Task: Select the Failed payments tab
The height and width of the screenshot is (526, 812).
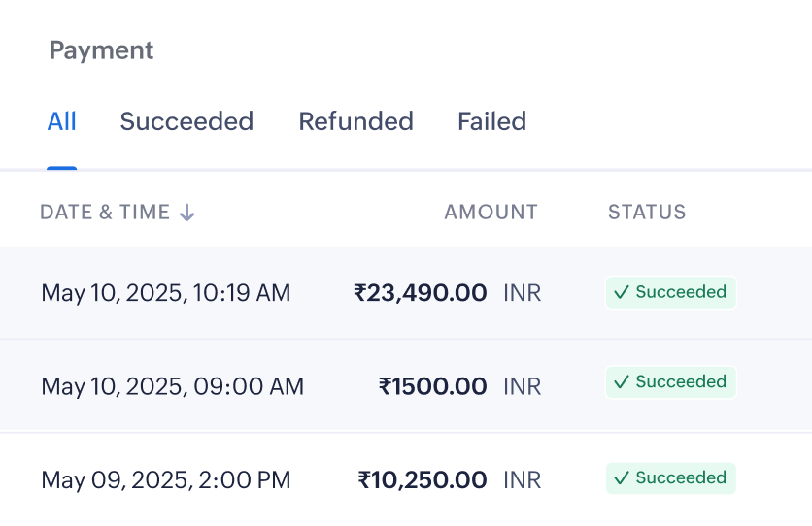Action: tap(491, 121)
